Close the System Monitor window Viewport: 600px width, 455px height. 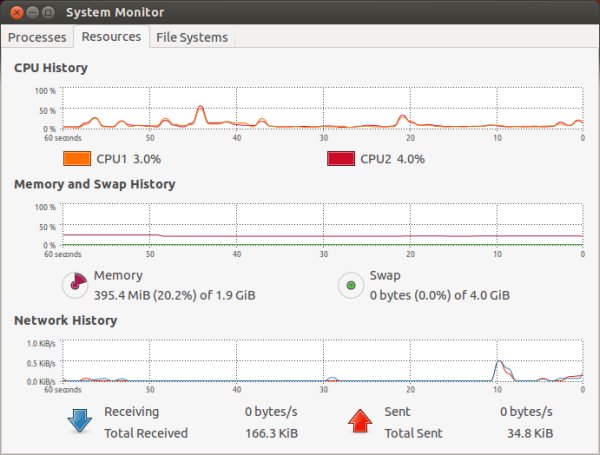tap(13, 12)
